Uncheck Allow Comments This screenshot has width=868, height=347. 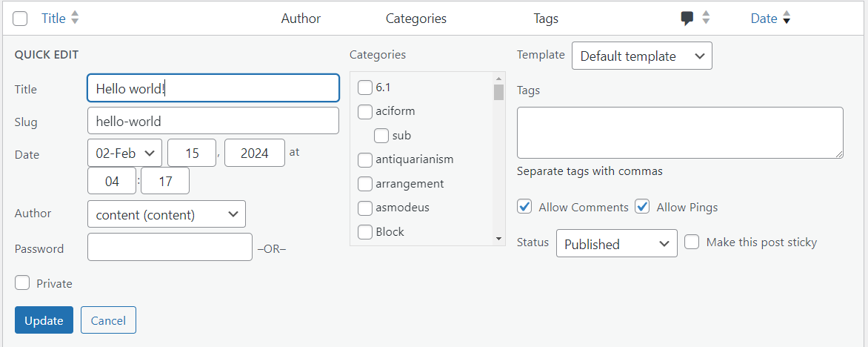point(525,207)
